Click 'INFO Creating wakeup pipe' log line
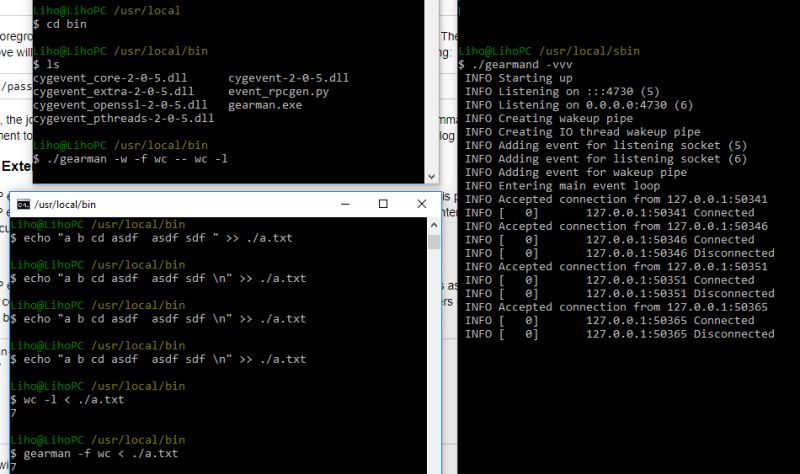The width and height of the screenshot is (800, 474). click(549, 118)
